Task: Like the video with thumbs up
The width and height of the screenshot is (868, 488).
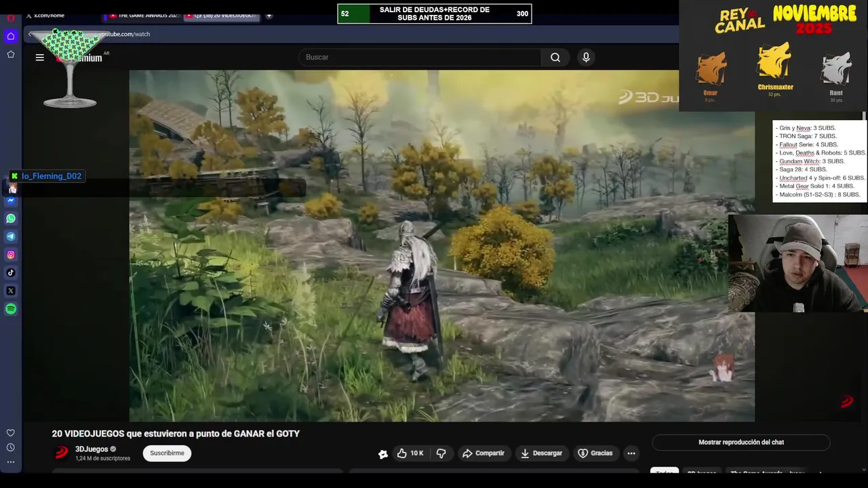Action: (x=410, y=453)
